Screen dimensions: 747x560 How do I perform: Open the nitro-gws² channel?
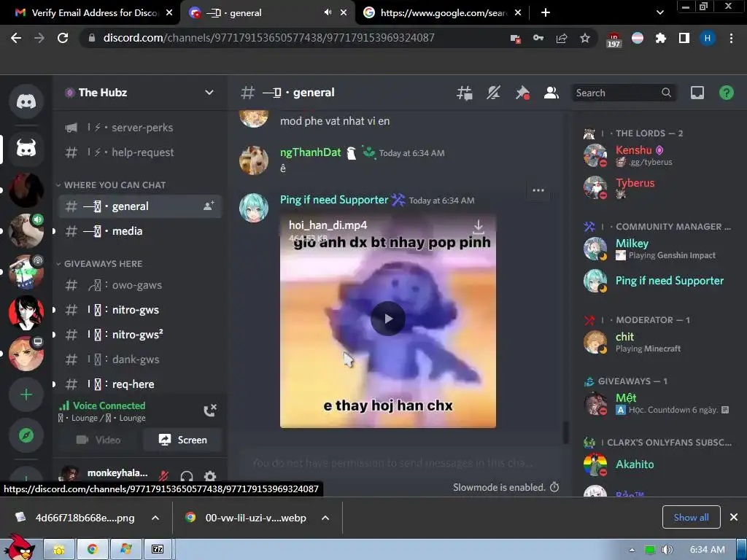point(140,335)
